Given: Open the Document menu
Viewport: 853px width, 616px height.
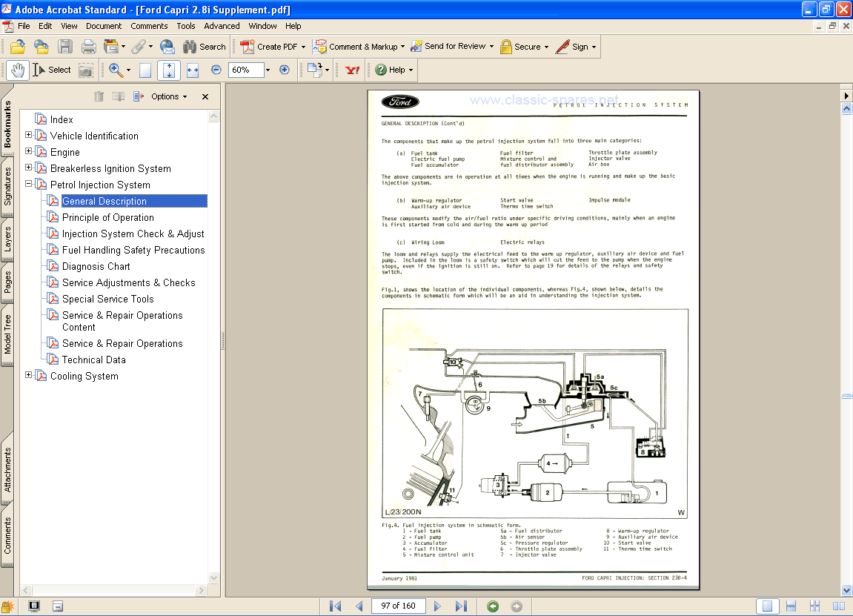Looking at the screenshot, I should coord(103,26).
